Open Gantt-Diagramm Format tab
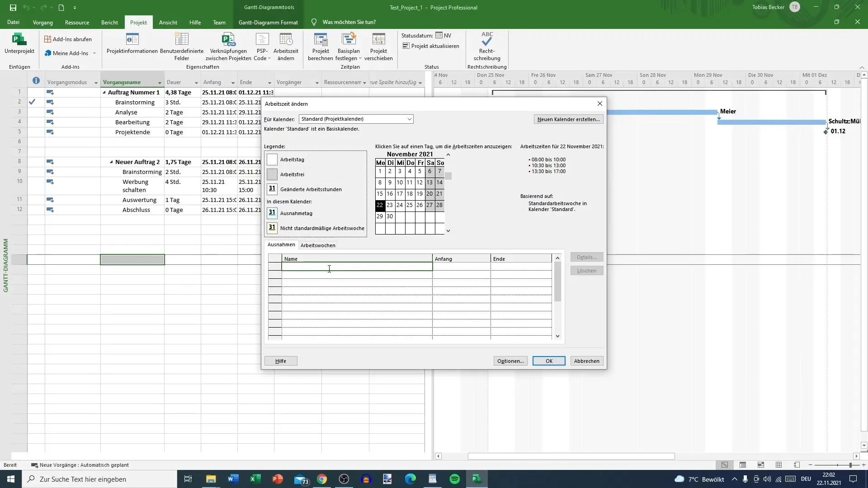This screenshot has width=868, height=488. coord(268,22)
